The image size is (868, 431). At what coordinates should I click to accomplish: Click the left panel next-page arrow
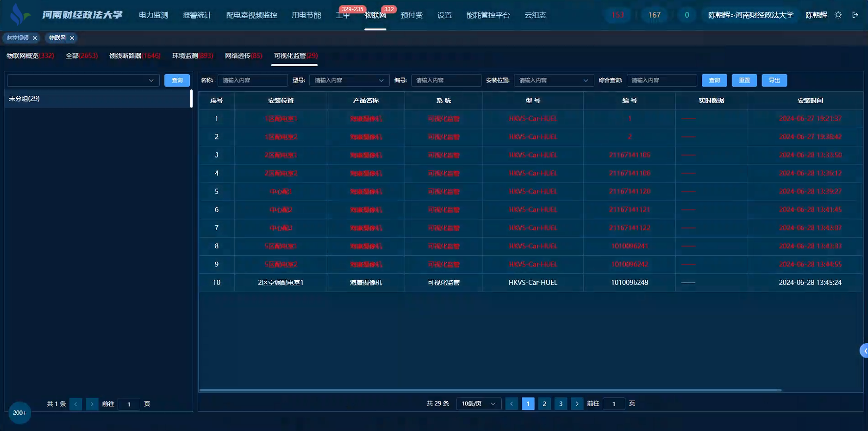[x=92, y=404]
